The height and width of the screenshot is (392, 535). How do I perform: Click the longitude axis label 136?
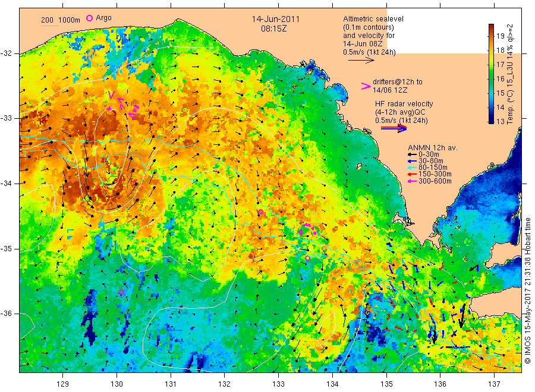(x=440, y=384)
